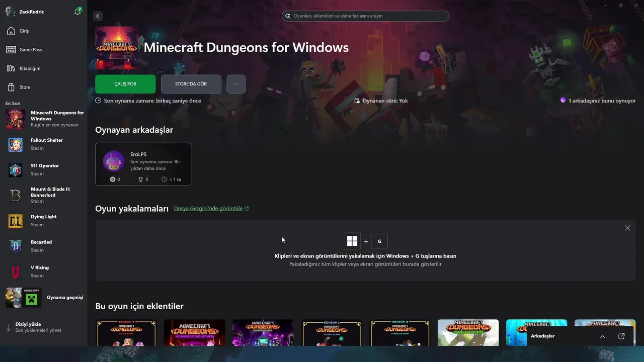
Task: Click the EroLPS friend avatar
Action: pyautogui.click(x=114, y=161)
